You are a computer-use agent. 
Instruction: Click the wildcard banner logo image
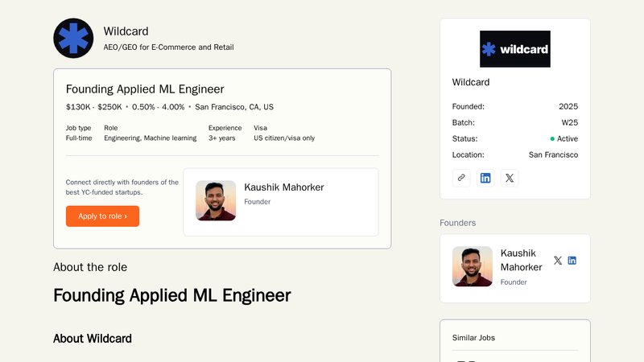pos(515,49)
